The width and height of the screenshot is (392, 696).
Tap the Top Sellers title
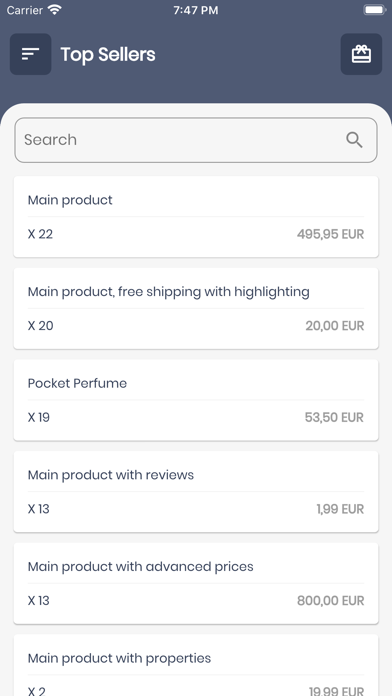click(x=108, y=55)
